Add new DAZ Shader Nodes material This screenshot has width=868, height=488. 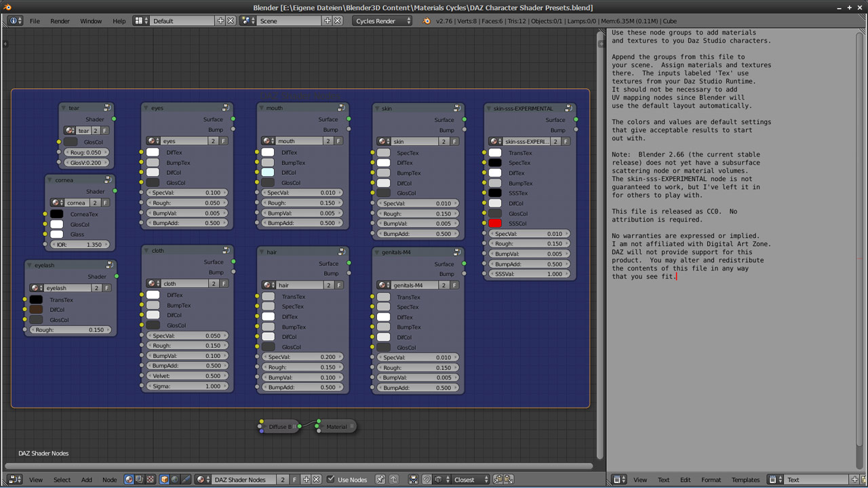pyautogui.click(x=307, y=479)
